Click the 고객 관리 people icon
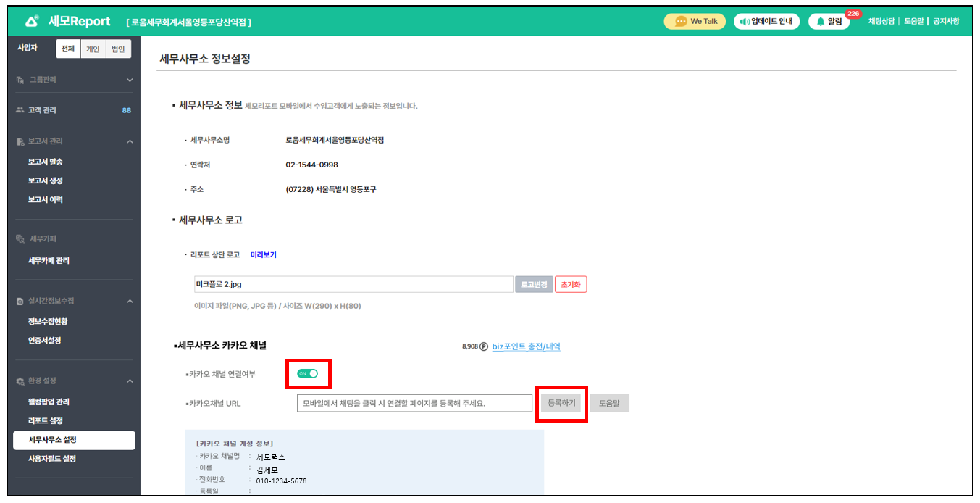980x503 pixels. 20,110
